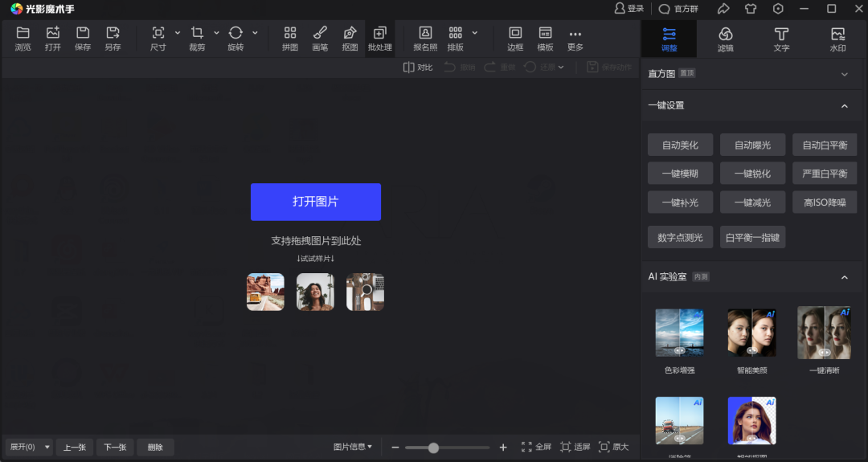Image resolution: width=868 pixels, height=462 pixels.
Task: Open the 拼图 (Collage) tool
Action: tap(290, 33)
